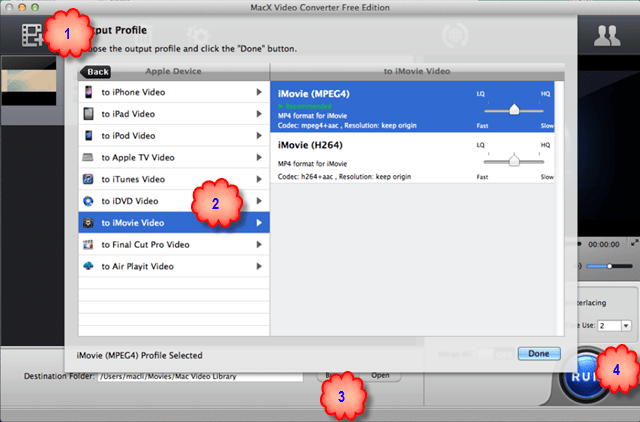Expand the to iDVD Video arrow
Screen dimensions: 640x422
tap(259, 201)
